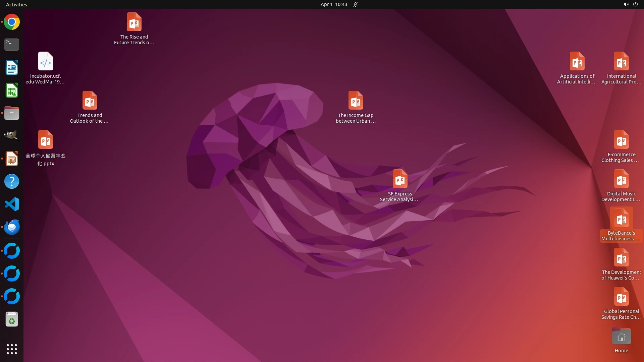Image resolution: width=644 pixels, height=362 pixels.
Task: Open the Trash in the dock
Action: (12, 319)
